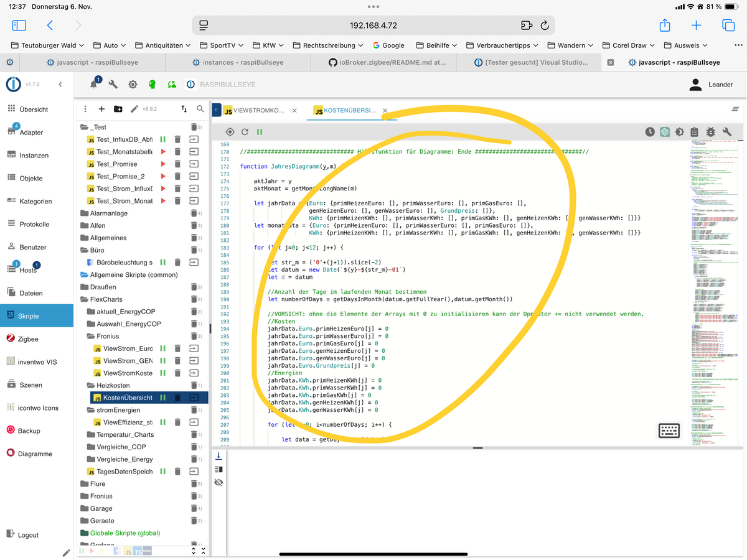The image size is (747, 560).
Task: Pause the KostenÜbersicht script in the tree
Action: pos(162,398)
